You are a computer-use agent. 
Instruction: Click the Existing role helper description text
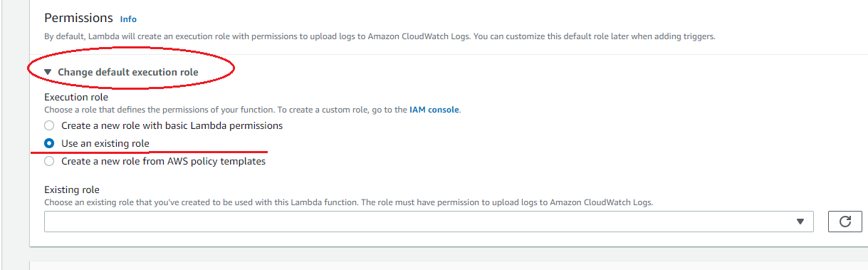pyautogui.click(x=349, y=202)
